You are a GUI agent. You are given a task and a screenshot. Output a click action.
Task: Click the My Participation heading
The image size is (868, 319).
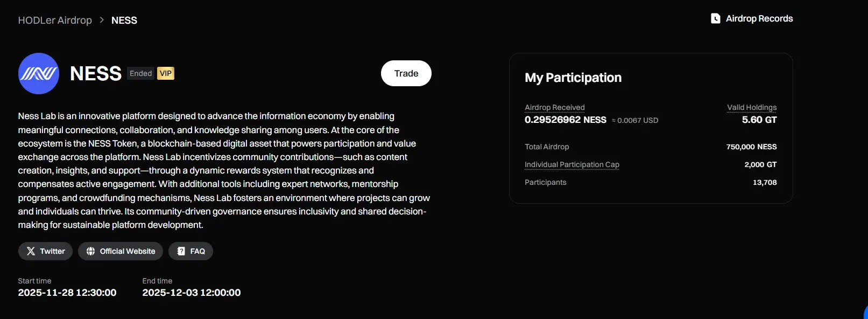tap(573, 78)
